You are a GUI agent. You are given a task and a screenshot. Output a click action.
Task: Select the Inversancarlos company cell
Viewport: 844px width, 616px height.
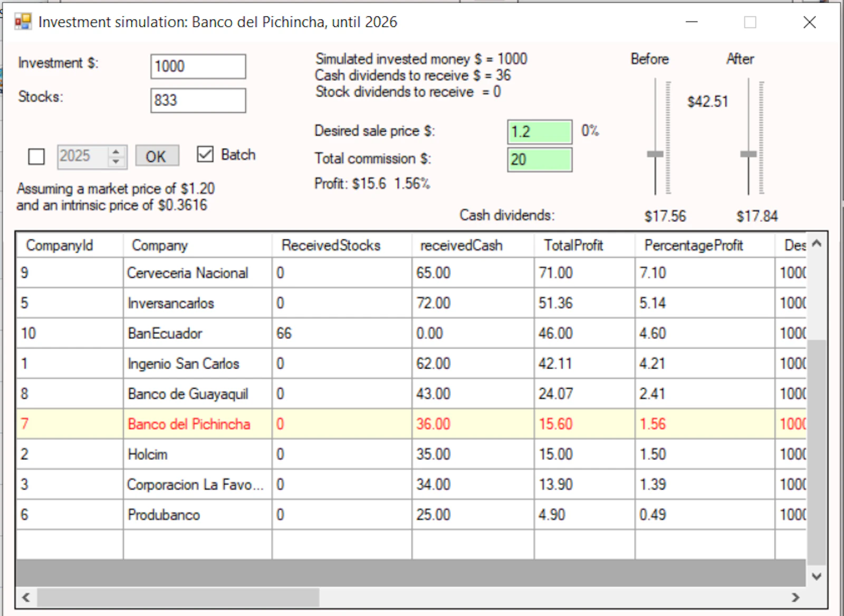pyautogui.click(x=197, y=303)
